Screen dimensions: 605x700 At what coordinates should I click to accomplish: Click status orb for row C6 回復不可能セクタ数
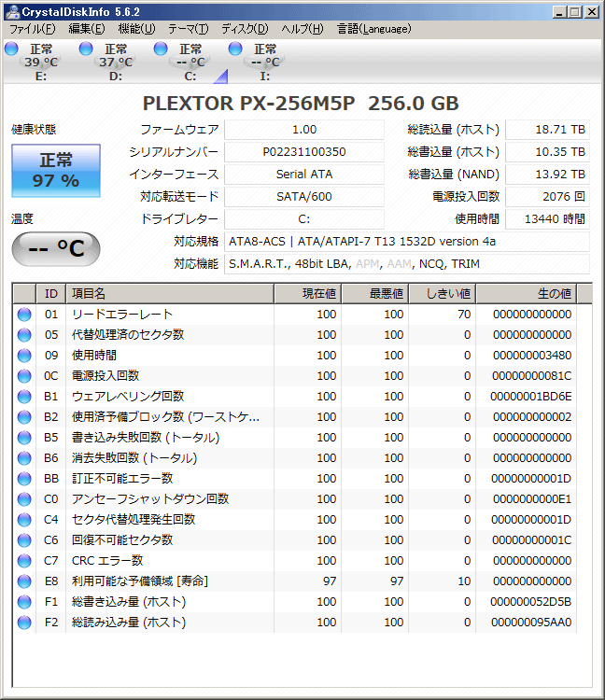[x=24, y=540]
